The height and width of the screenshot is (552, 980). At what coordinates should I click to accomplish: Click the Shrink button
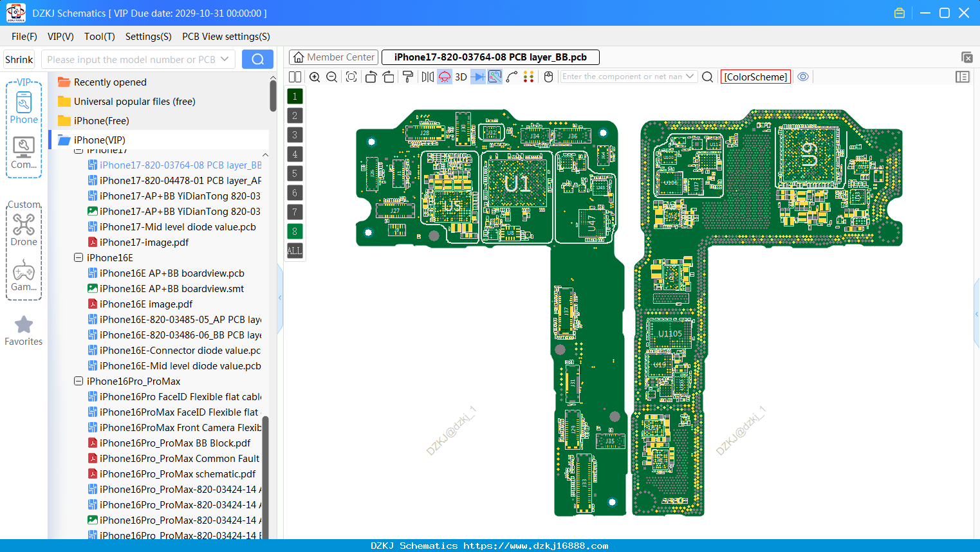[19, 59]
